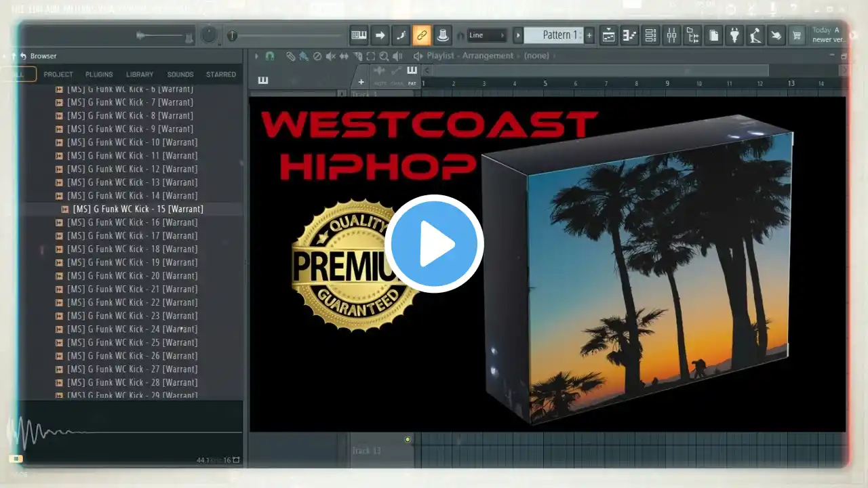Click the Pattern 1 name field
Viewport: 868px width, 488px height.
554,35
